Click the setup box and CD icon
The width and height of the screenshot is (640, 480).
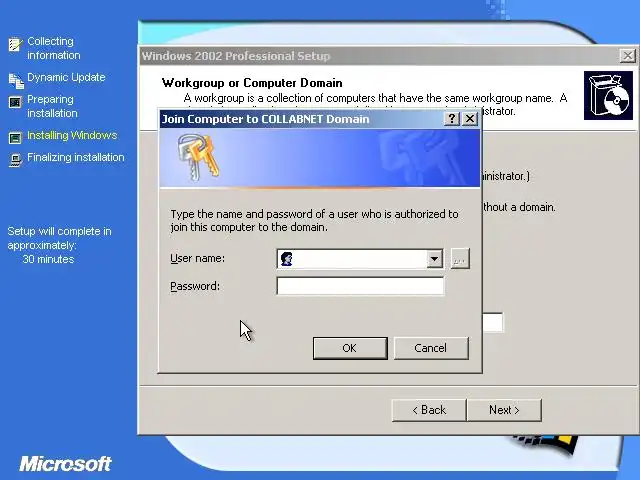point(608,96)
